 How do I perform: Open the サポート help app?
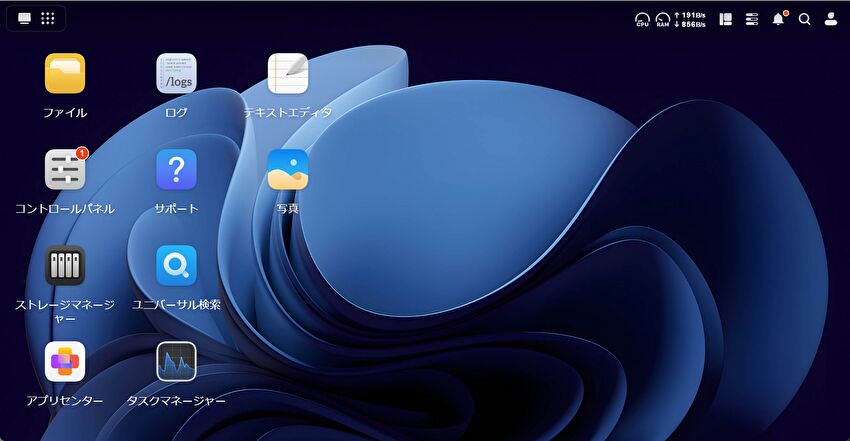pos(176,170)
